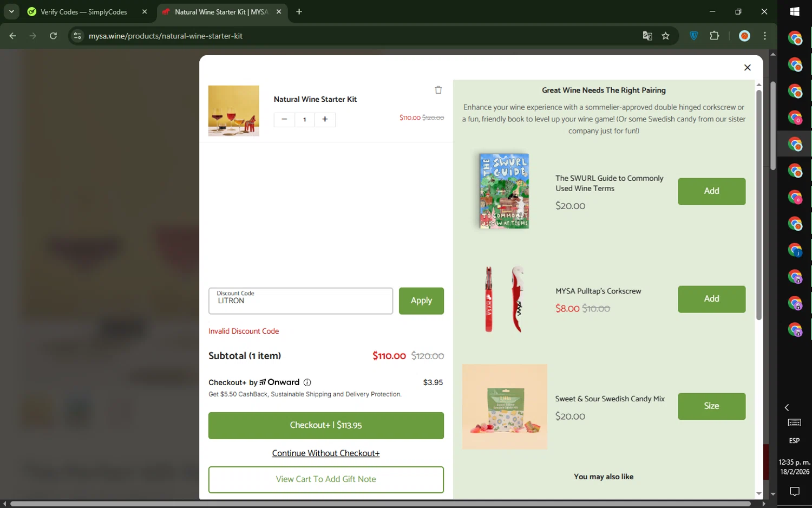Click the cart panel vertical scrollbar
Viewport: 812px width, 508px height.
click(x=759, y=205)
